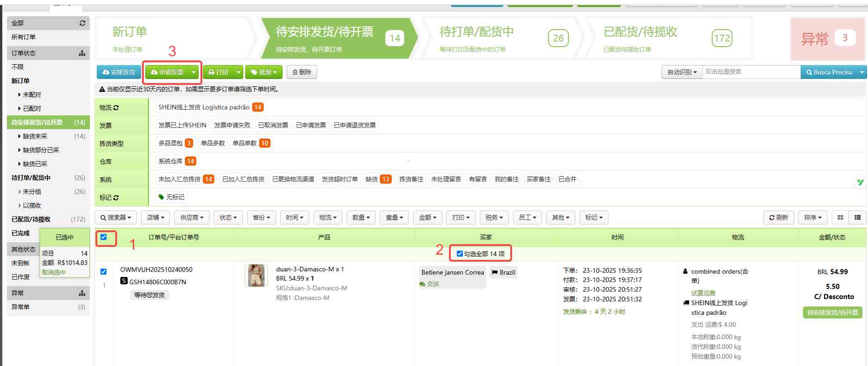Click the green floating Y badge icon
The width and height of the screenshot is (868, 366).
point(860,182)
